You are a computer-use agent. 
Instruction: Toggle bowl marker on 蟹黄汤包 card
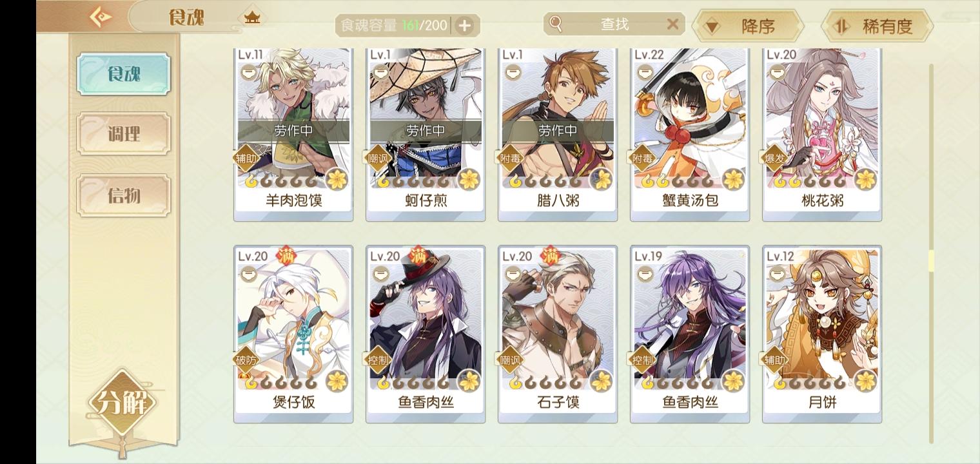(644, 73)
